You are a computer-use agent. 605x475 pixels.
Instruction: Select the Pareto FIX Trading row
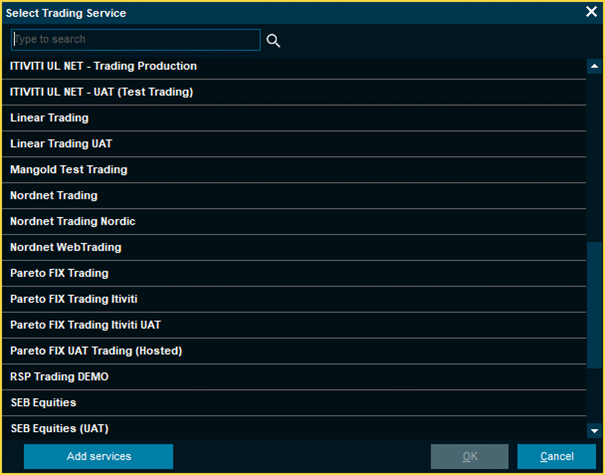pos(294,273)
